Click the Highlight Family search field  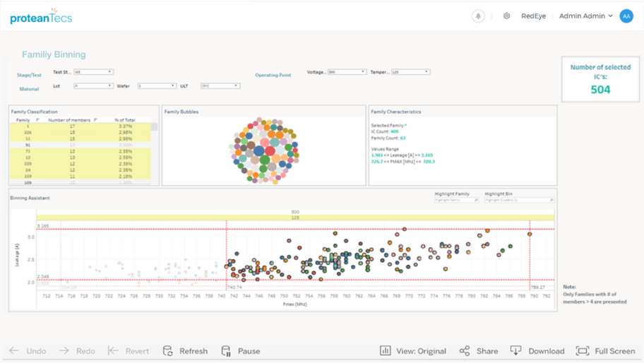[x=457, y=200]
